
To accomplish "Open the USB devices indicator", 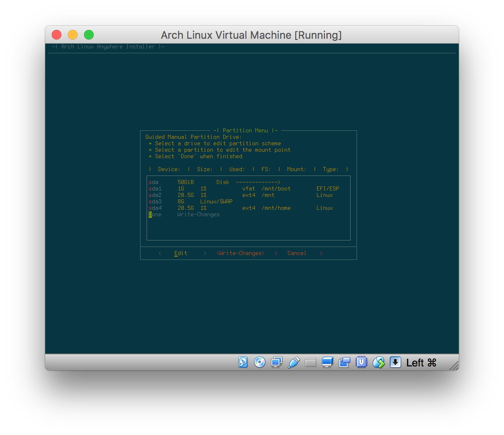I will pyautogui.click(x=294, y=362).
